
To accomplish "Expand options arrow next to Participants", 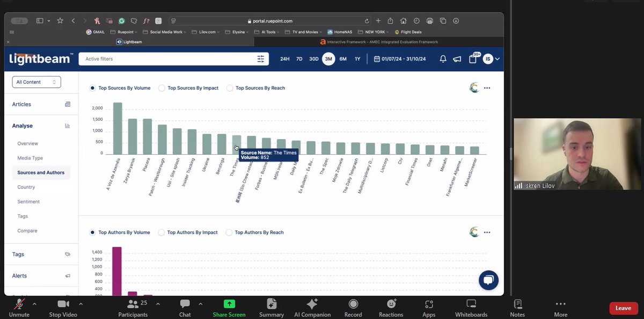I will tap(158, 304).
